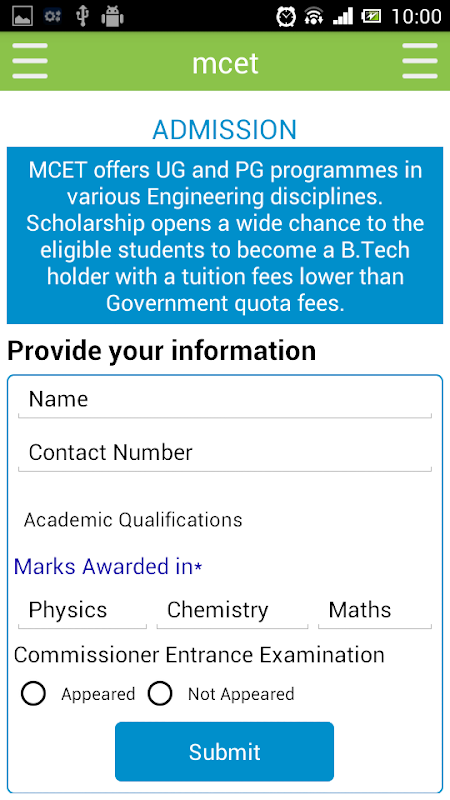Tap the ADMISSION heading

click(224, 130)
